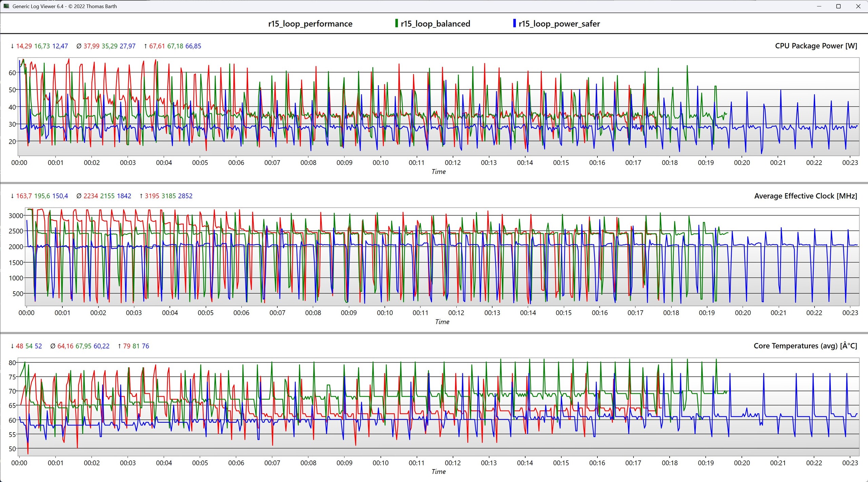The image size is (868, 482).
Task: Click the up-arrow maximum icon in temperature chart
Action: [x=119, y=346]
